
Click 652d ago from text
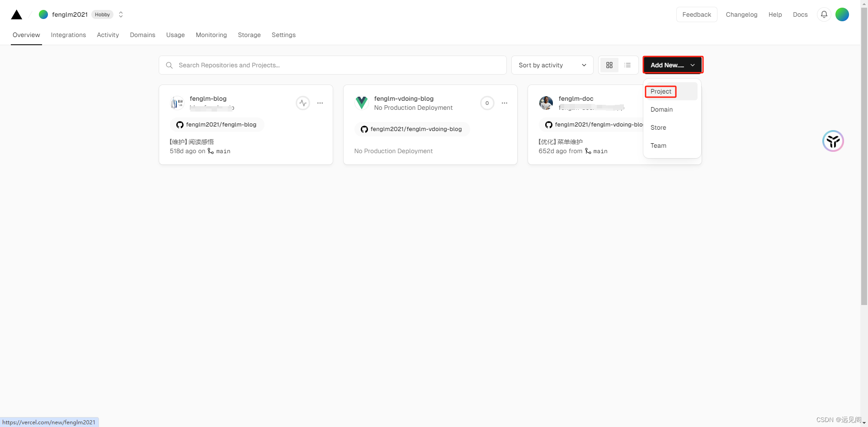pyautogui.click(x=561, y=151)
